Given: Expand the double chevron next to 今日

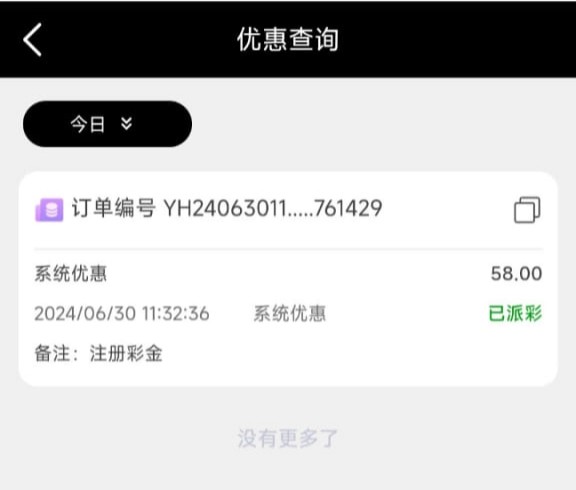Looking at the screenshot, I should pyautogui.click(x=126, y=124).
